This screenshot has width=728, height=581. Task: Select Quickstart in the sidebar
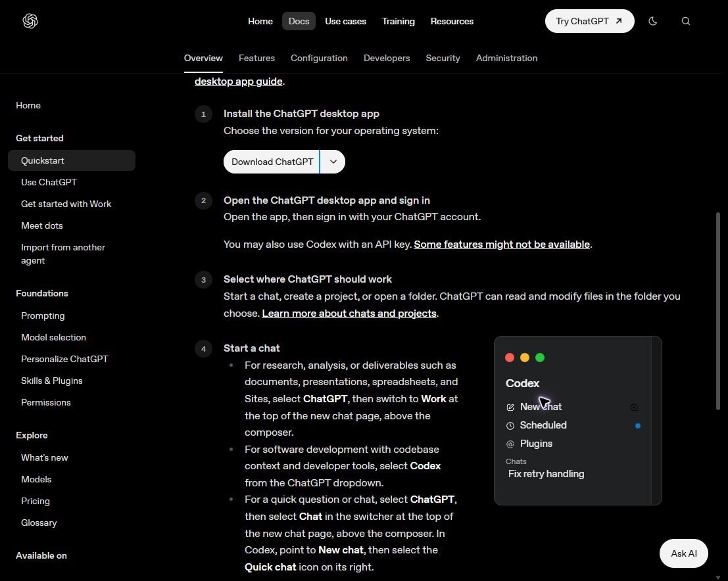72,160
